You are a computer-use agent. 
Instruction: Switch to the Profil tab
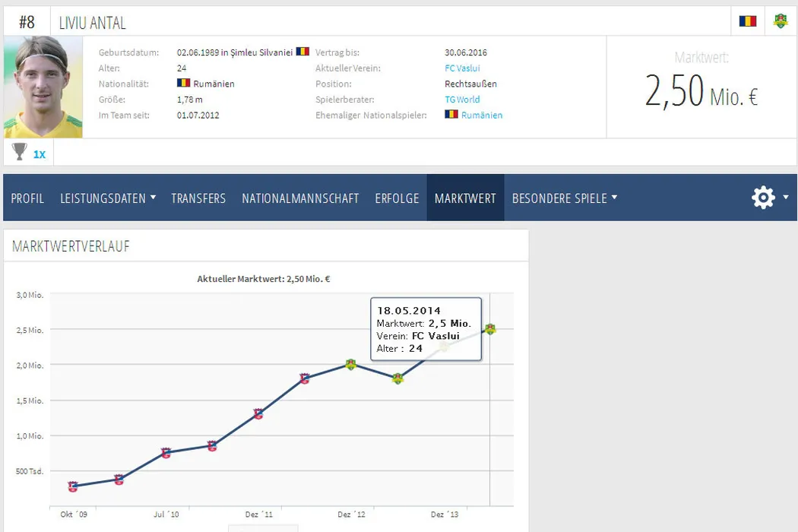click(x=27, y=198)
